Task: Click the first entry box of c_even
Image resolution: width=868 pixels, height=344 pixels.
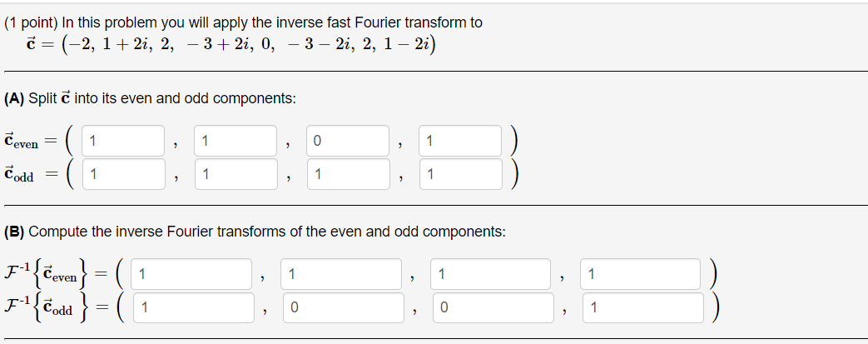Action: [123, 141]
